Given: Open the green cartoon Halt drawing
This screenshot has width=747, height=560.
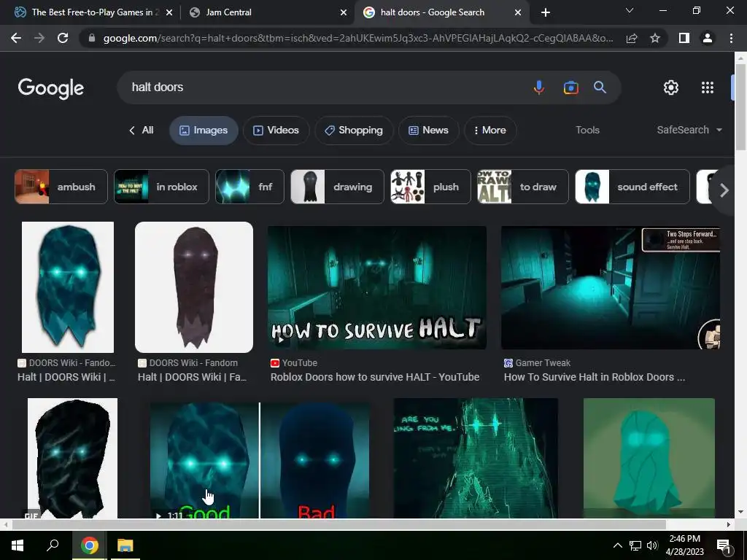Looking at the screenshot, I should [x=649, y=458].
